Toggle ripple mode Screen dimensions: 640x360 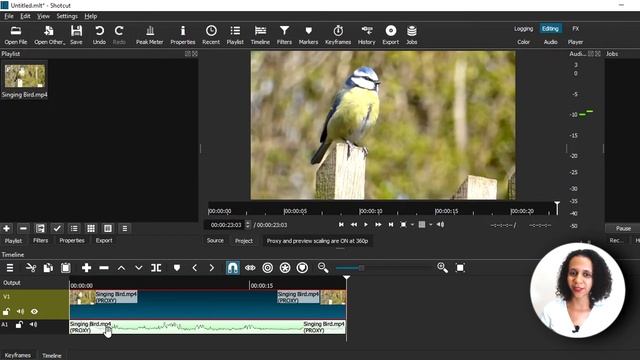[268, 268]
